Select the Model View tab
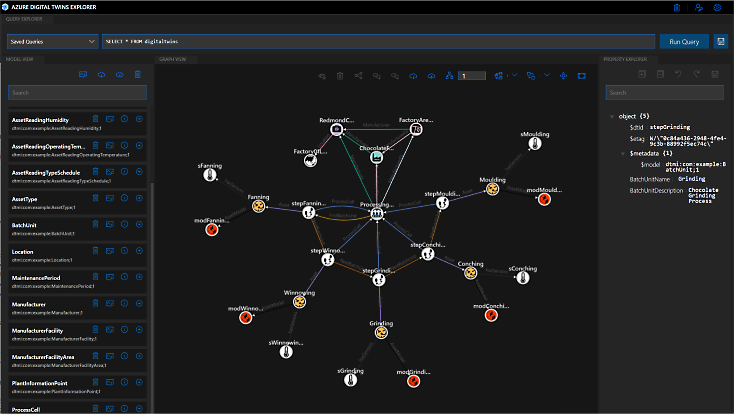Viewport: 734px width, 414px height. pos(22,59)
